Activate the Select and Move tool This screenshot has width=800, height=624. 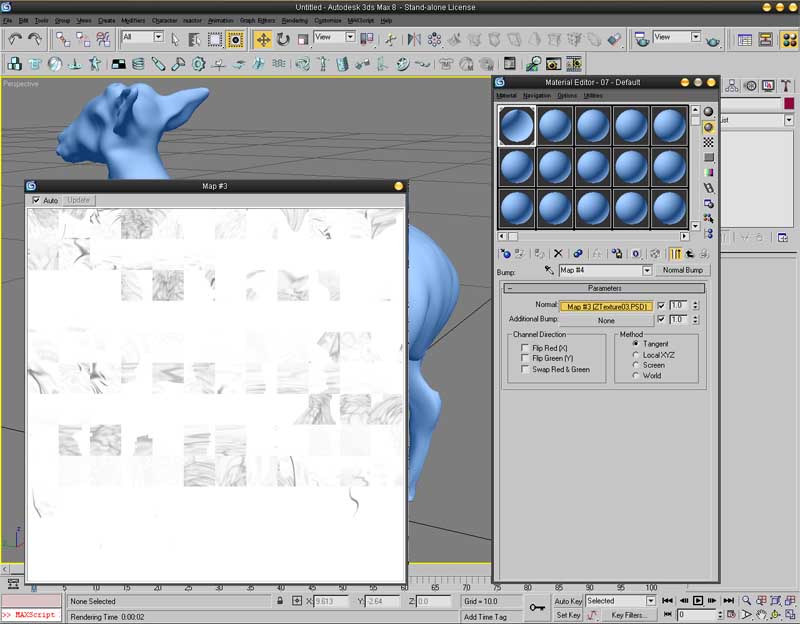coord(263,39)
